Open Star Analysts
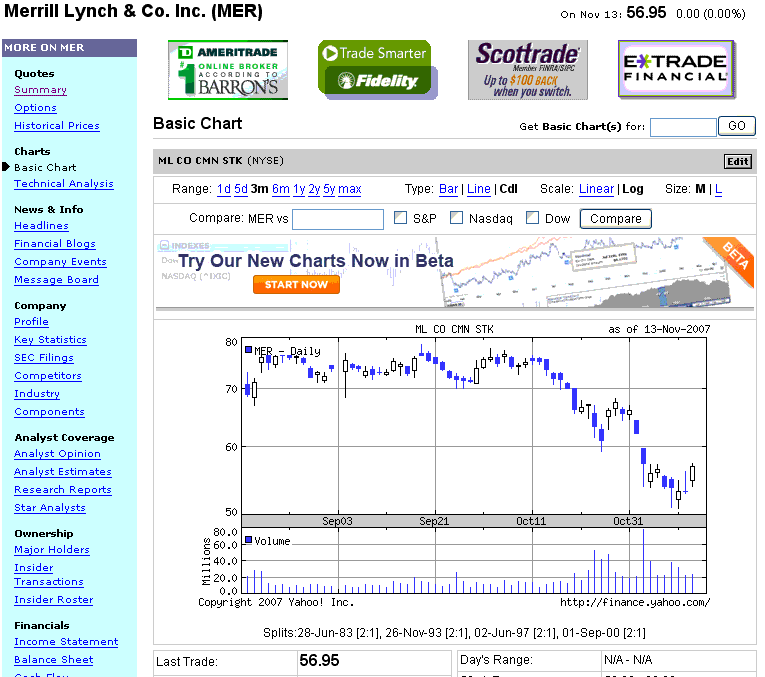Viewport: 765px width, 677px height. (x=50, y=508)
